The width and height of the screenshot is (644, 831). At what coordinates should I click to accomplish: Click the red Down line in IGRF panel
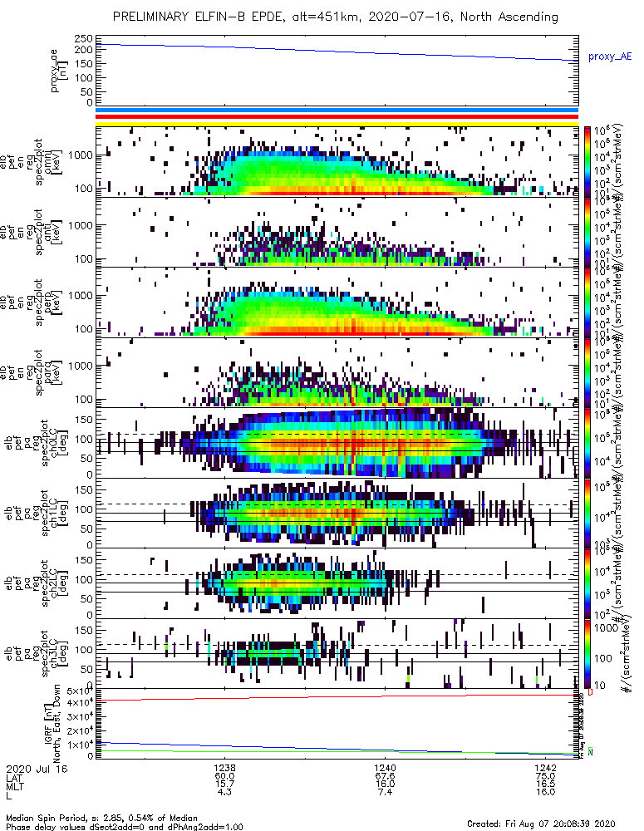point(337,698)
